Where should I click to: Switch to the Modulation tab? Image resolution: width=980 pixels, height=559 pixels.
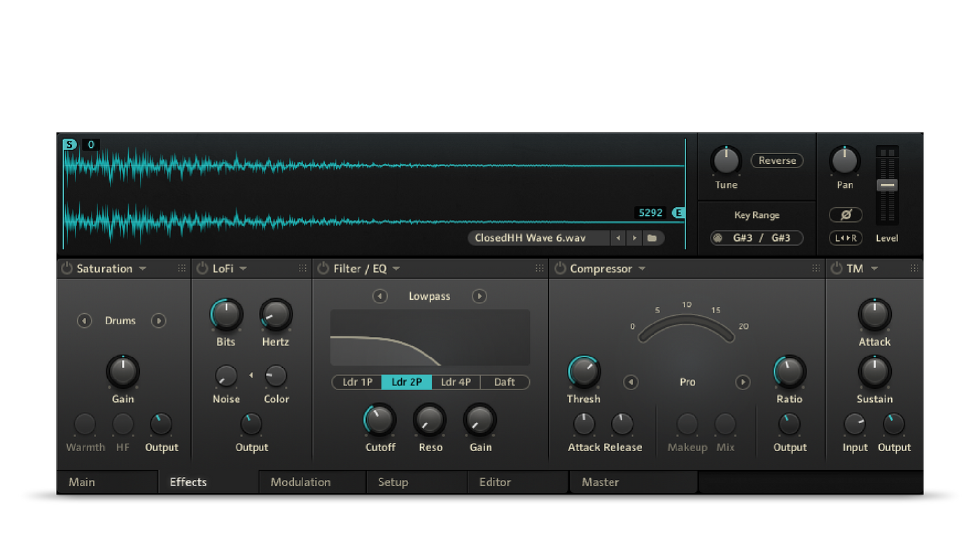coord(312,482)
